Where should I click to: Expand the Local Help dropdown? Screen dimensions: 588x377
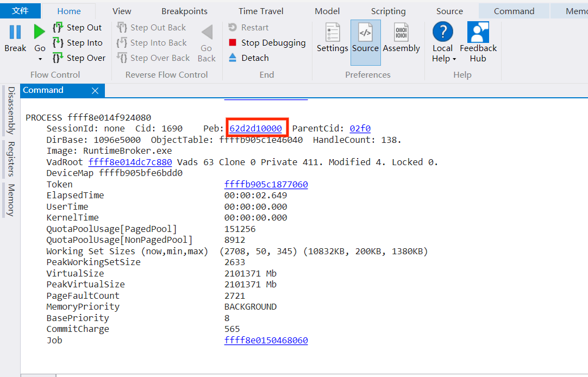click(x=454, y=59)
